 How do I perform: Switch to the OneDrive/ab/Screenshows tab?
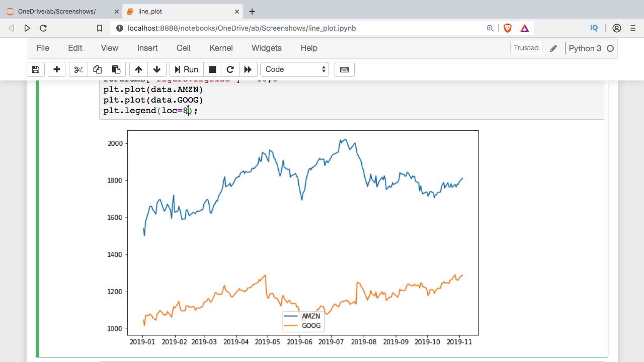pos(56,11)
